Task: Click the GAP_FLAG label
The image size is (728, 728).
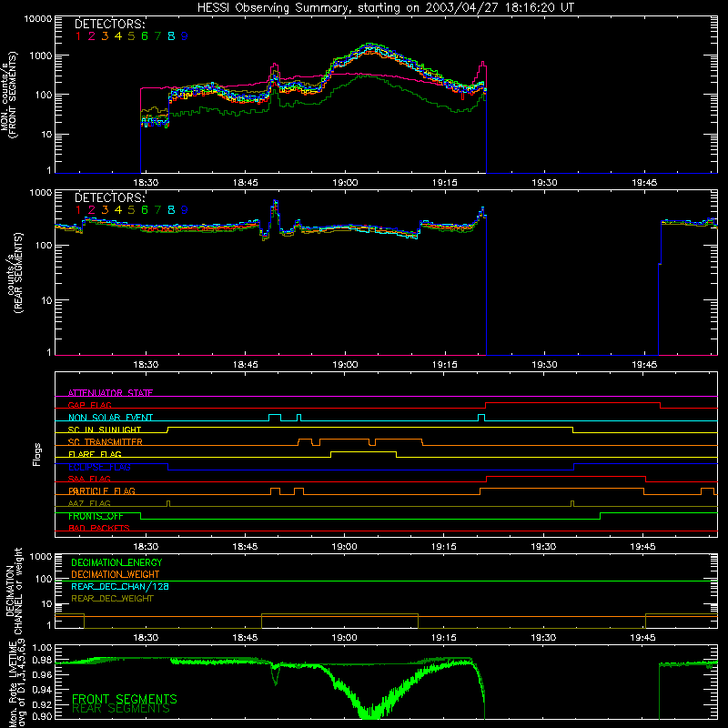Action: pyautogui.click(x=89, y=405)
